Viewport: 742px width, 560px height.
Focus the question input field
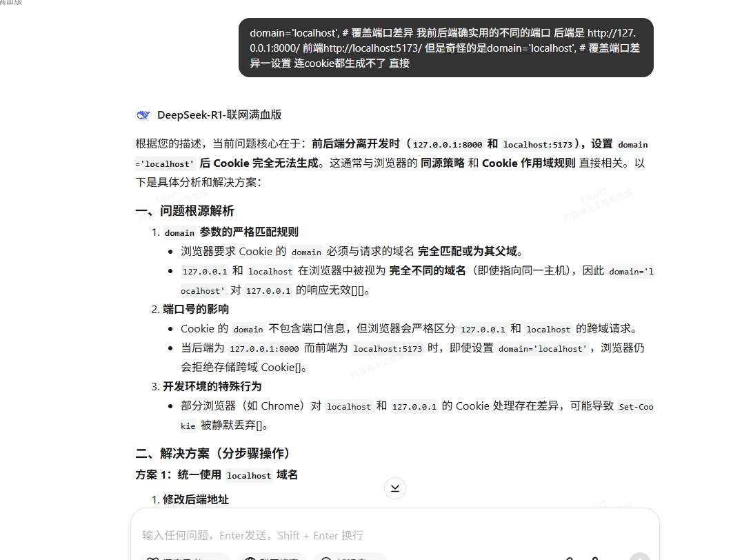pyautogui.click(x=394, y=535)
